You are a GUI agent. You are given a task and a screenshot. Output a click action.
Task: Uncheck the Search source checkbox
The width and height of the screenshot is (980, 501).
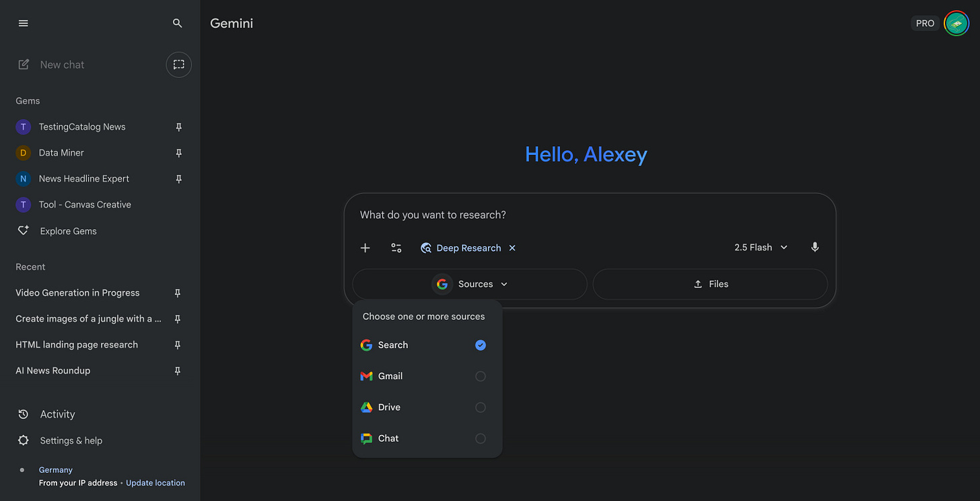481,345
